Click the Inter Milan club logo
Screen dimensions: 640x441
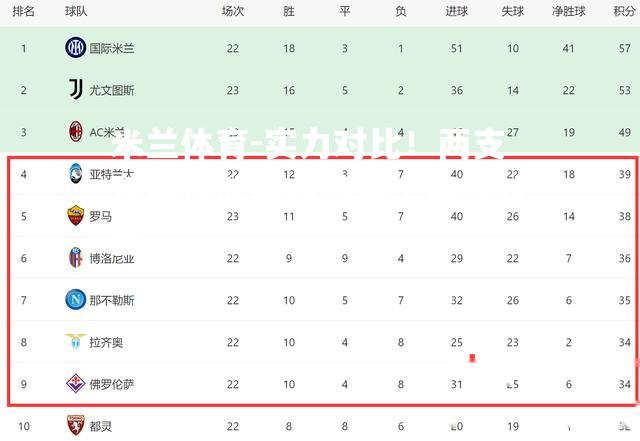tap(76, 47)
